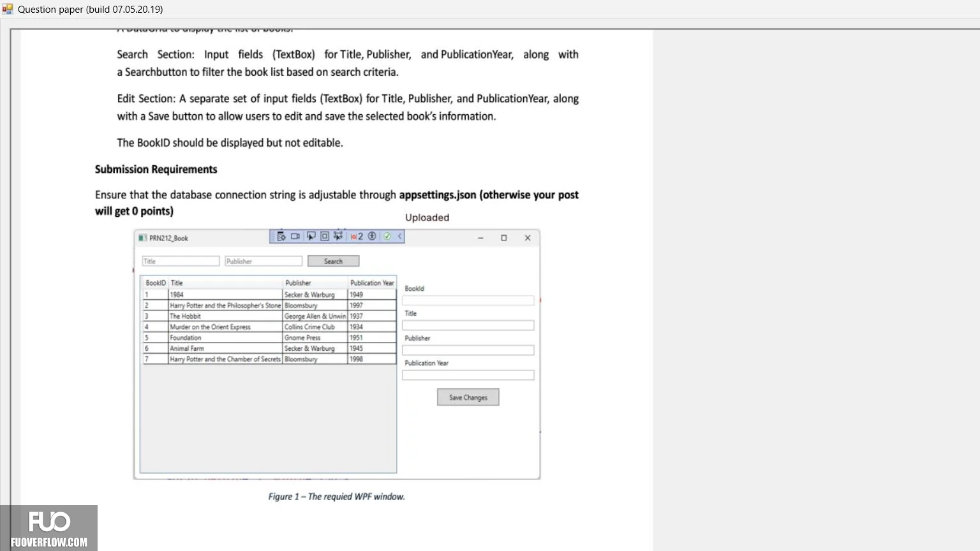Open Live Visual Tree icon in debug toolbar
980x551 pixels.
coord(281,237)
